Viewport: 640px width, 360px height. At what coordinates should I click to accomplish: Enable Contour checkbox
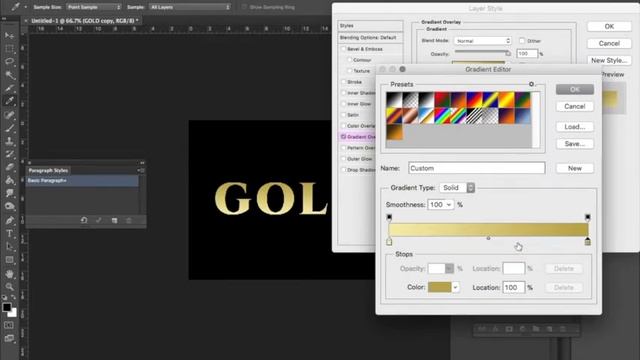[x=349, y=60]
